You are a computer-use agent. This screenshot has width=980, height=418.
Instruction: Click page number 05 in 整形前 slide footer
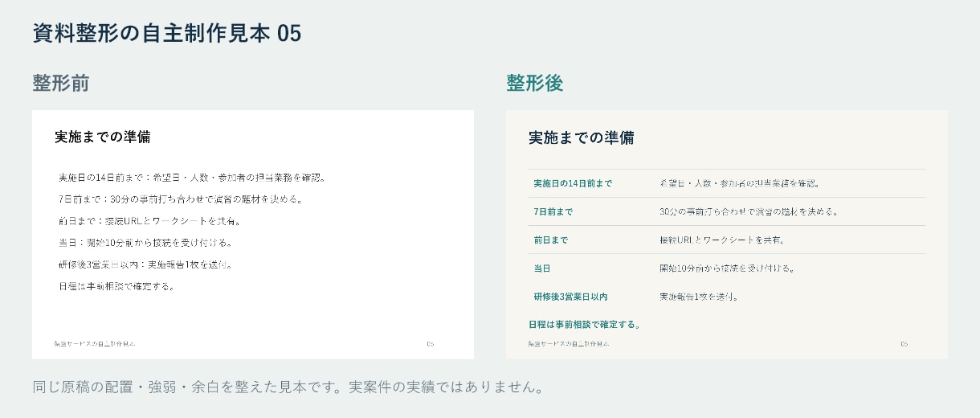431,344
